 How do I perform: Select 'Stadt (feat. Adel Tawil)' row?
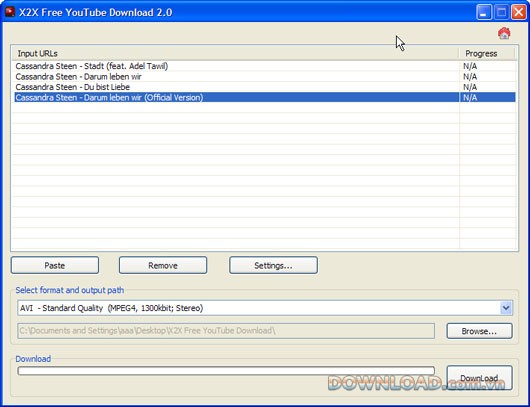pyautogui.click(x=265, y=66)
